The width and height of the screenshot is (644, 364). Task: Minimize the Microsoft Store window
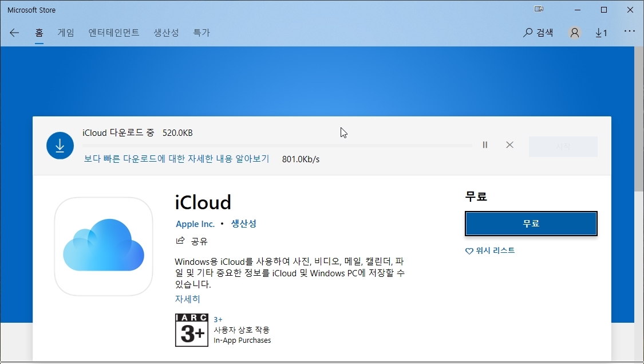point(578,10)
